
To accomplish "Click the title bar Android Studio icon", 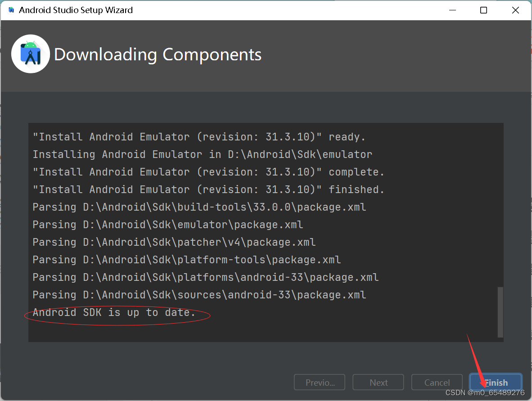I will click(x=11, y=10).
